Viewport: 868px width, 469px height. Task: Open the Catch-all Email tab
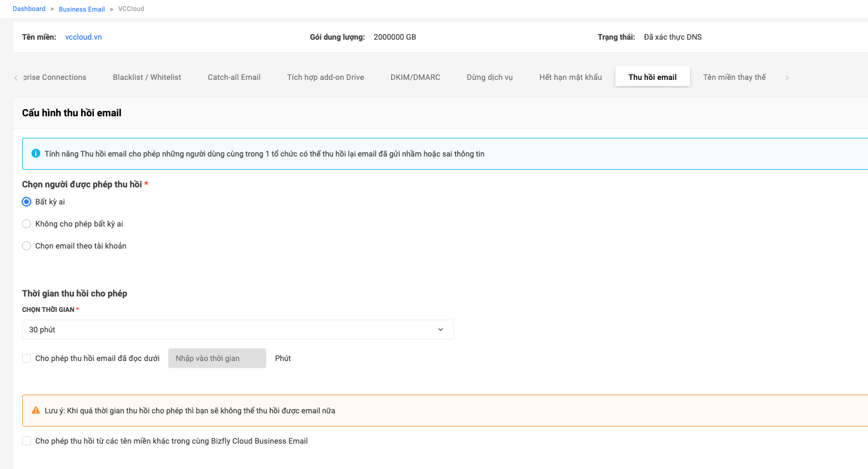(234, 77)
